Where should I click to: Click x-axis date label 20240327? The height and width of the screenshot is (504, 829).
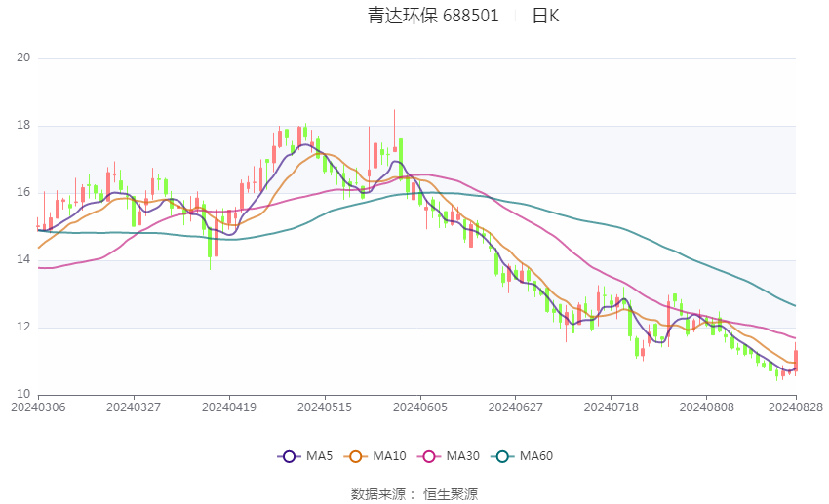tap(134, 407)
